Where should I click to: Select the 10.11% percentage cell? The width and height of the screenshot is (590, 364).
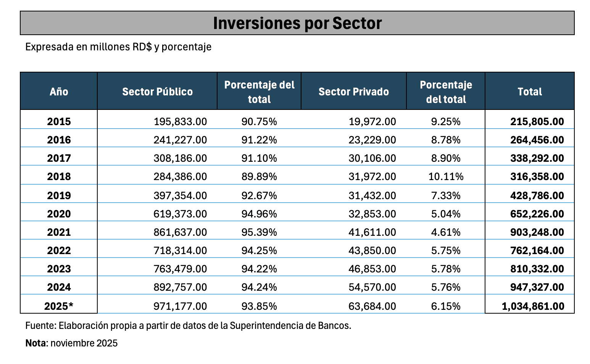[446, 177]
